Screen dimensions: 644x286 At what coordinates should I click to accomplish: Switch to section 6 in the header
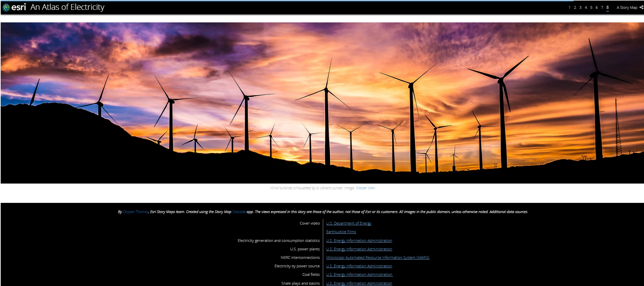[597, 7]
